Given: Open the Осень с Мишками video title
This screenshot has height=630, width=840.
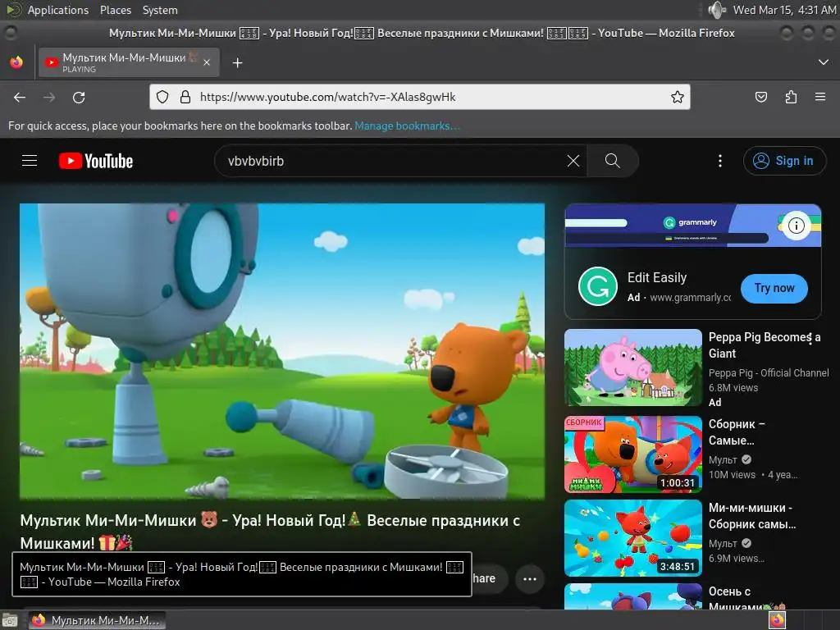Looking at the screenshot, I should (746, 598).
